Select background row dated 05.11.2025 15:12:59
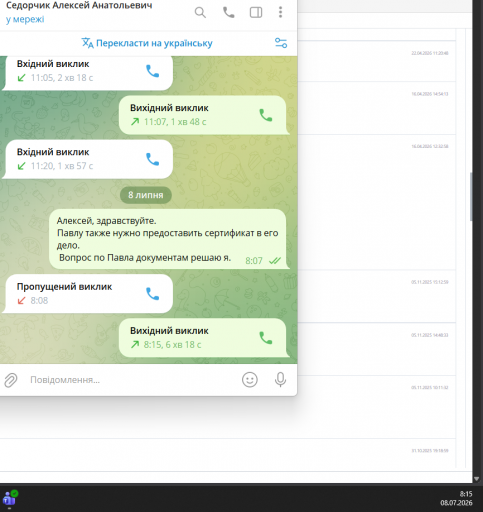The image size is (483, 512). (377, 296)
